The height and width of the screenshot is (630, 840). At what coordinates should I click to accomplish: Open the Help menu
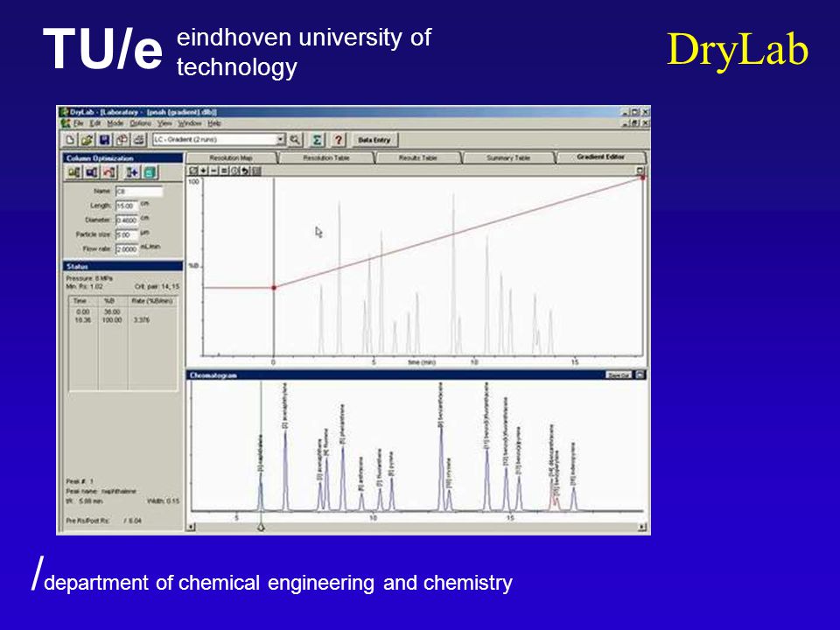tap(214, 123)
